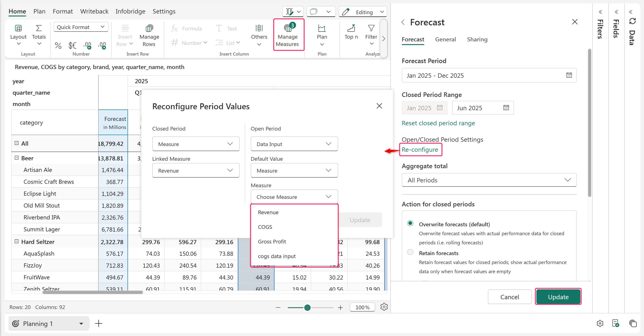The image size is (644, 336).
Task: Select Overwrite forecasts radio option
Action: 410,223
